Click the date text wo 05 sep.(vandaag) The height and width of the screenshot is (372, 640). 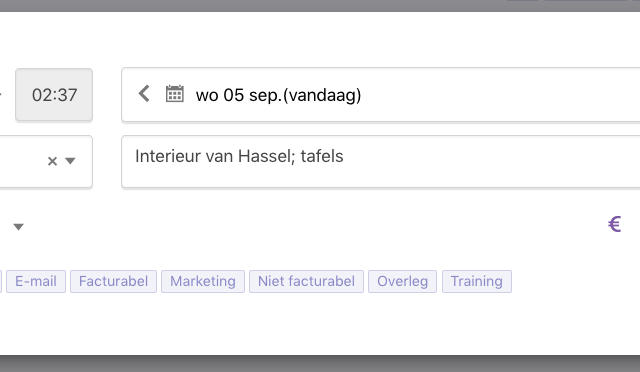(278, 95)
